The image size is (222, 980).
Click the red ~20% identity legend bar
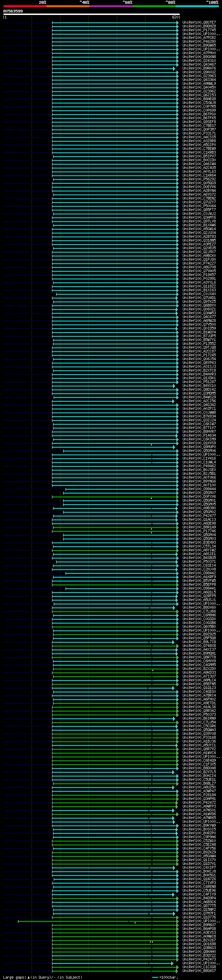(25, 6)
